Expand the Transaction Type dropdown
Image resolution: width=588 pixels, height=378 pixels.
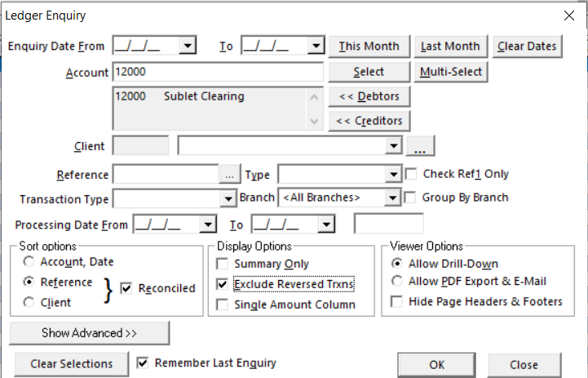[x=228, y=198]
